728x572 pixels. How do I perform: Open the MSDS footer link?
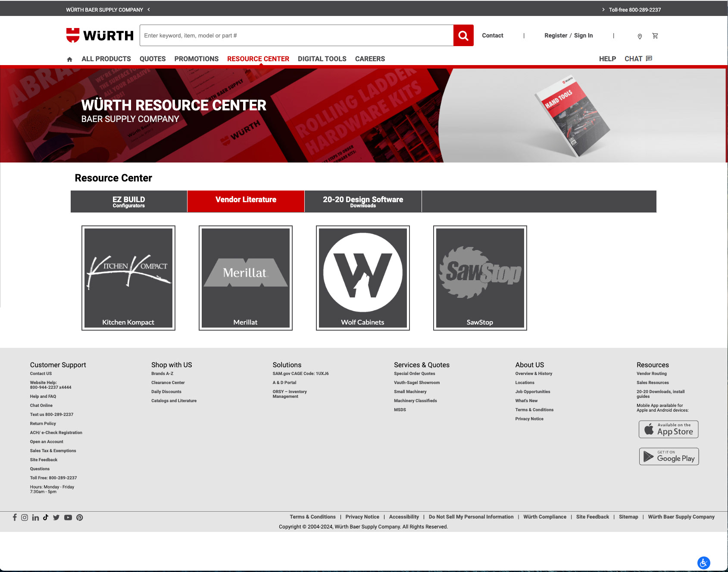coord(400,410)
